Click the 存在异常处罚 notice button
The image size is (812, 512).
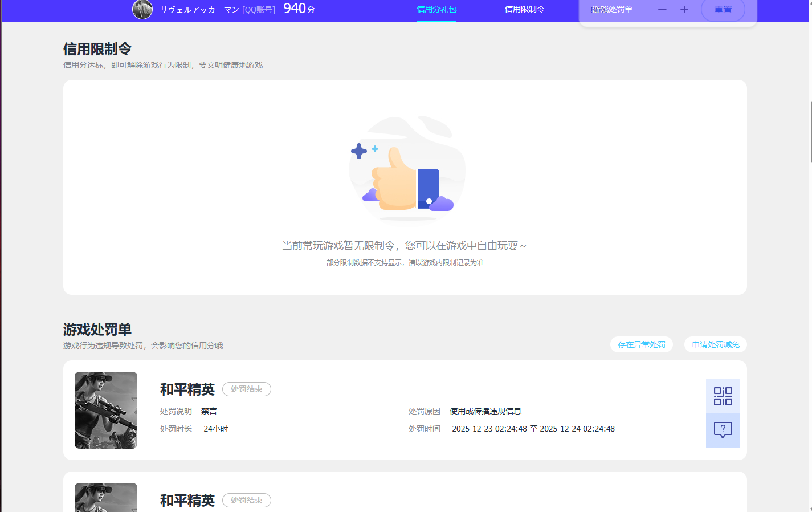642,344
